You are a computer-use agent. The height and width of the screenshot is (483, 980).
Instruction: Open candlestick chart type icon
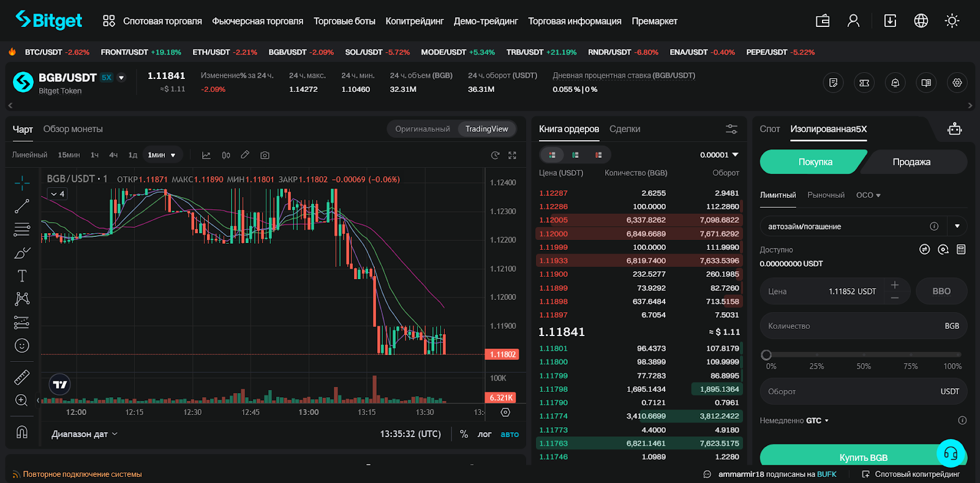click(226, 155)
